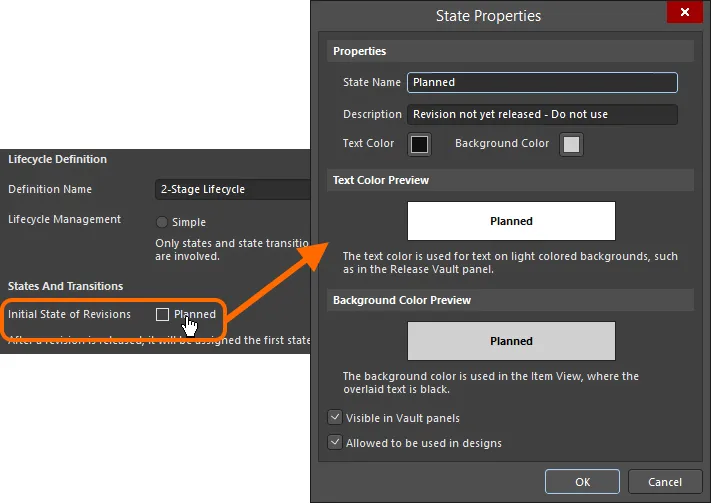Click the Text Color Preview header
This screenshot has height=503, width=711.
coord(510,180)
